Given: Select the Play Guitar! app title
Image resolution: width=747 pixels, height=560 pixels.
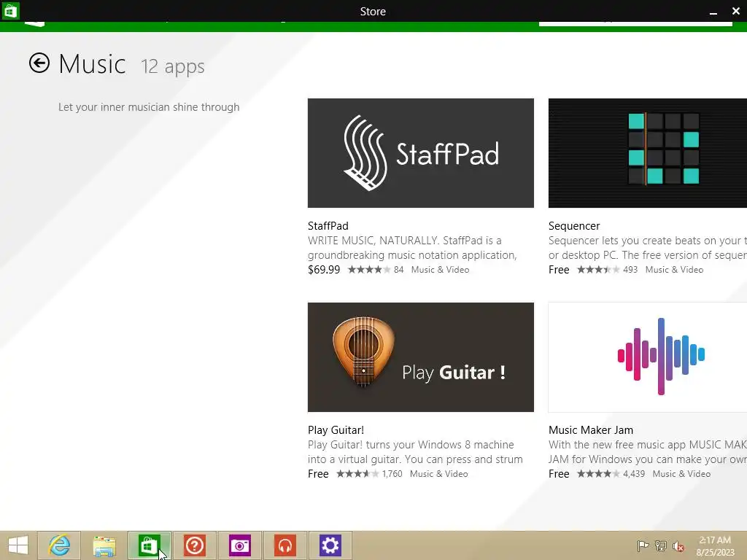Looking at the screenshot, I should click(336, 430).
